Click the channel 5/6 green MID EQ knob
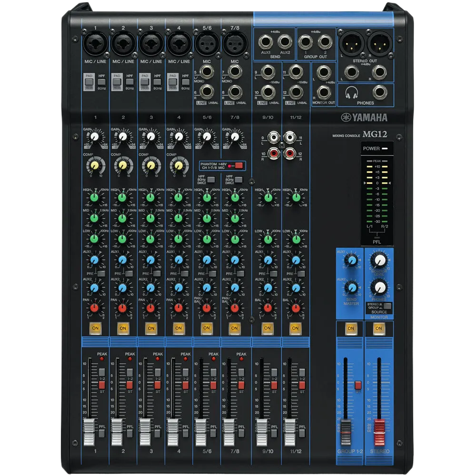 click(207, 218)
